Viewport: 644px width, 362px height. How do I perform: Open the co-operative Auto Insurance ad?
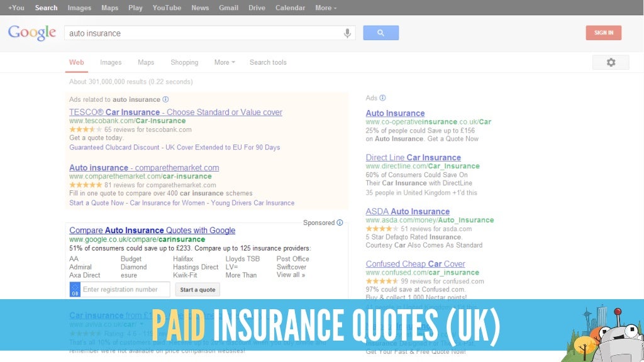coord(395,113)
